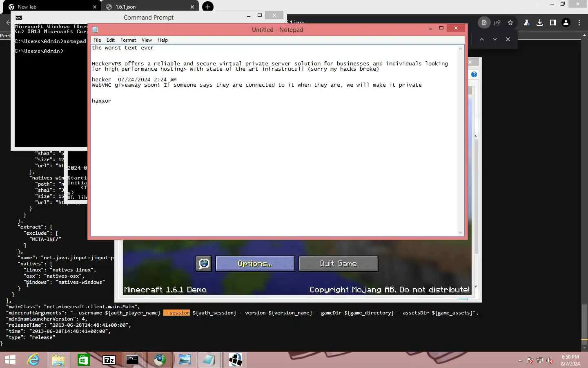Screen dimensions: 588x368
Task: Click the "releaseTime" line in the JSON
Action: tap(69, 325)
